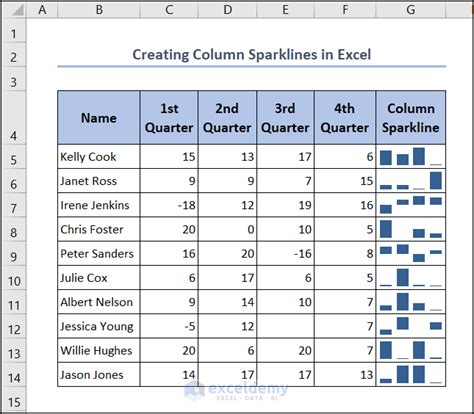
Task: Select row 4 header
Action: tap(14, 118)
